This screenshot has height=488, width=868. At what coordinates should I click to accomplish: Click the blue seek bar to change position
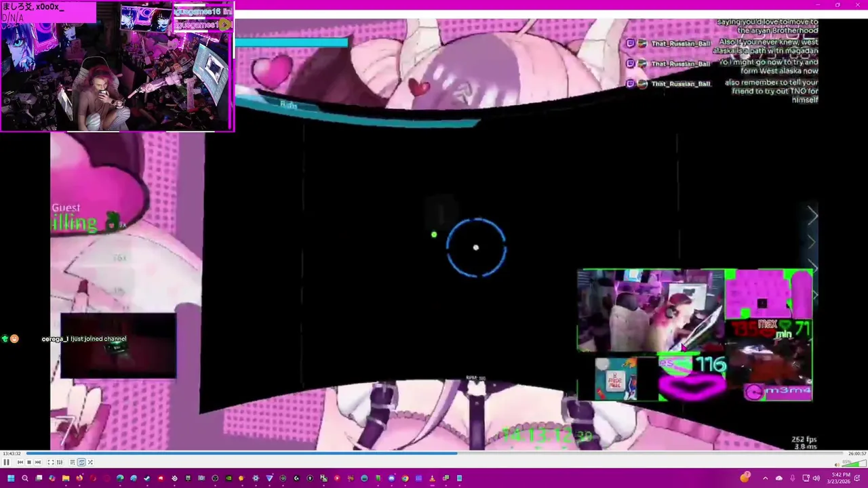(434, 453)
